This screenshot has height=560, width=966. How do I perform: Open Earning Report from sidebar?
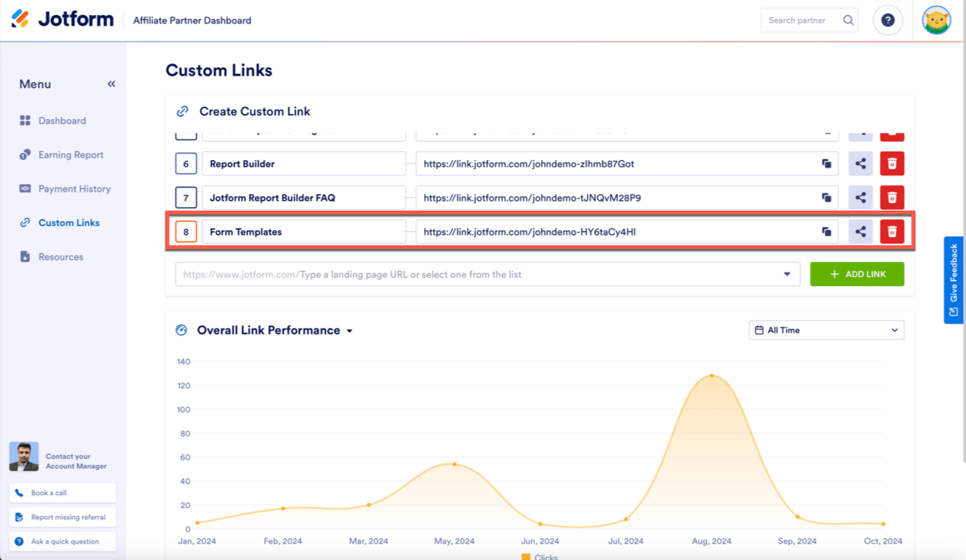(70, 155)
